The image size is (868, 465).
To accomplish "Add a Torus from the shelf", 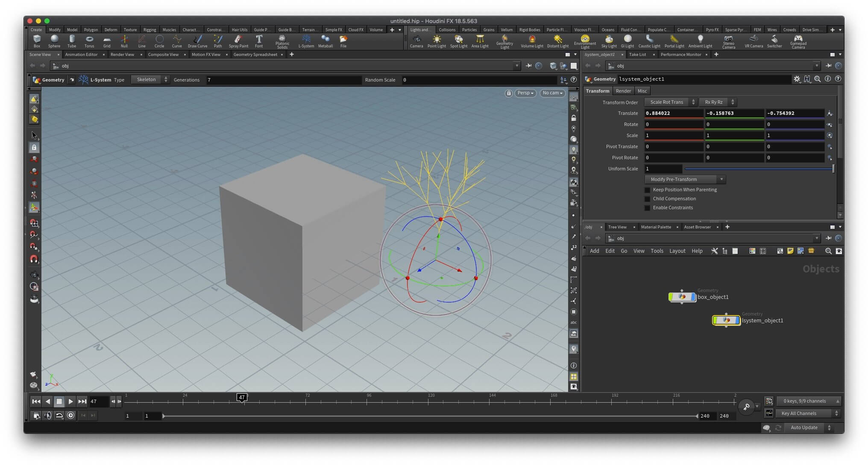I will tap(89, 41).
